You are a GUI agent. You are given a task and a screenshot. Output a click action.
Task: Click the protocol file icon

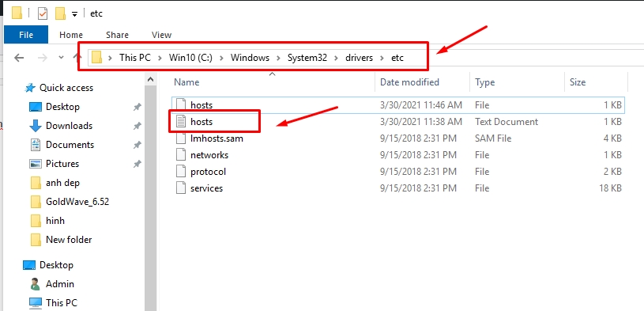[181, 172]
